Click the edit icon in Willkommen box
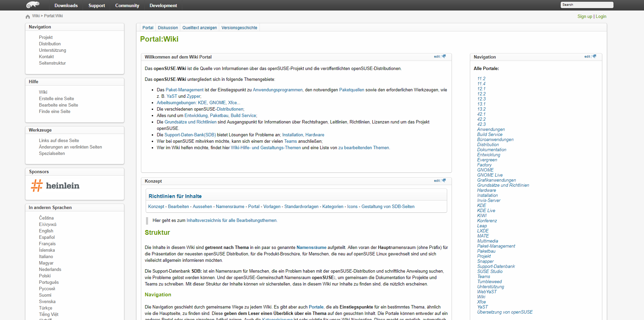 [x=444, y=56]
